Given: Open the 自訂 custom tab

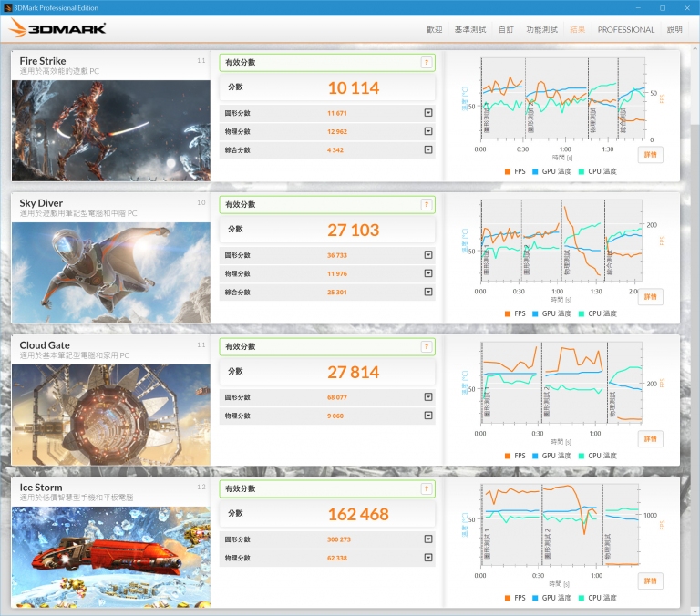Looking at the screenshot, I should point(506,29).
